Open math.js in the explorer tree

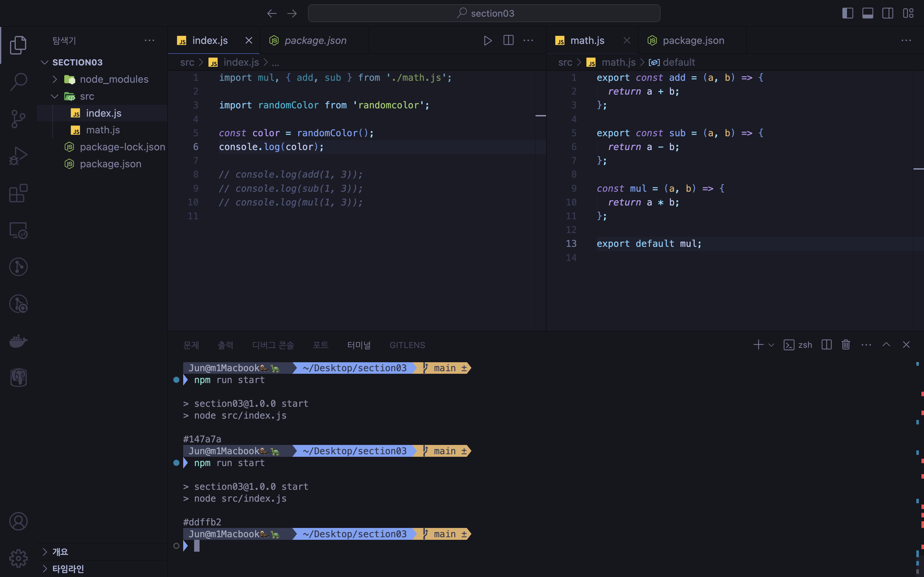[x=103, y=130]
